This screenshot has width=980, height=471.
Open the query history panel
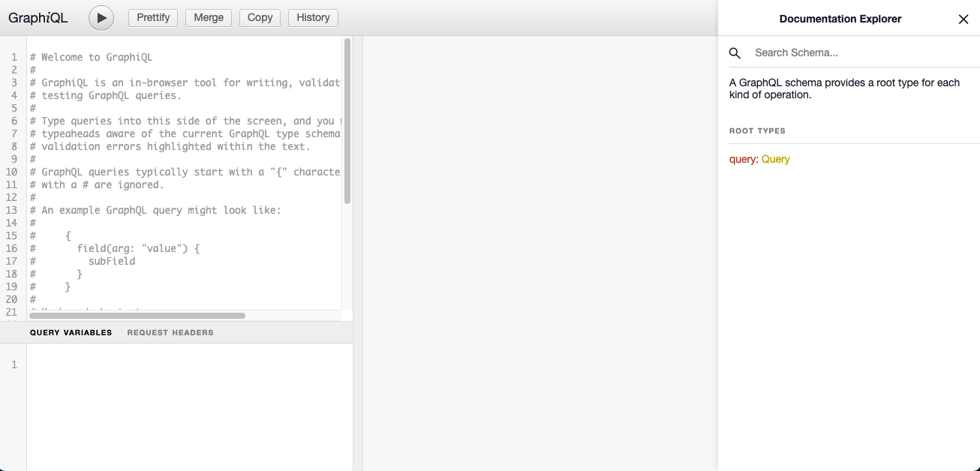(313, 17)
